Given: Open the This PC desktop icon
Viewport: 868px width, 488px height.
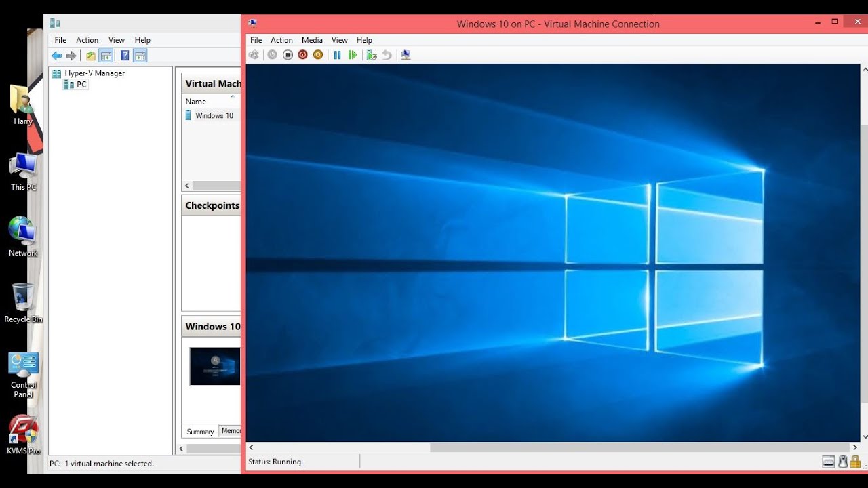Looking at the screenshot, I should coord(23,171).
